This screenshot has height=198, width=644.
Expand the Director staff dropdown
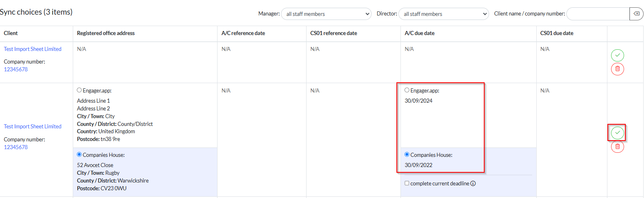tap(444, 14)
